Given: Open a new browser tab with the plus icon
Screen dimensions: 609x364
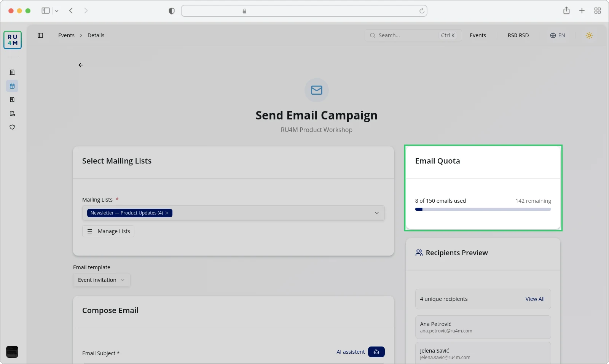Looking at the screenshot, I should [582, 11].
